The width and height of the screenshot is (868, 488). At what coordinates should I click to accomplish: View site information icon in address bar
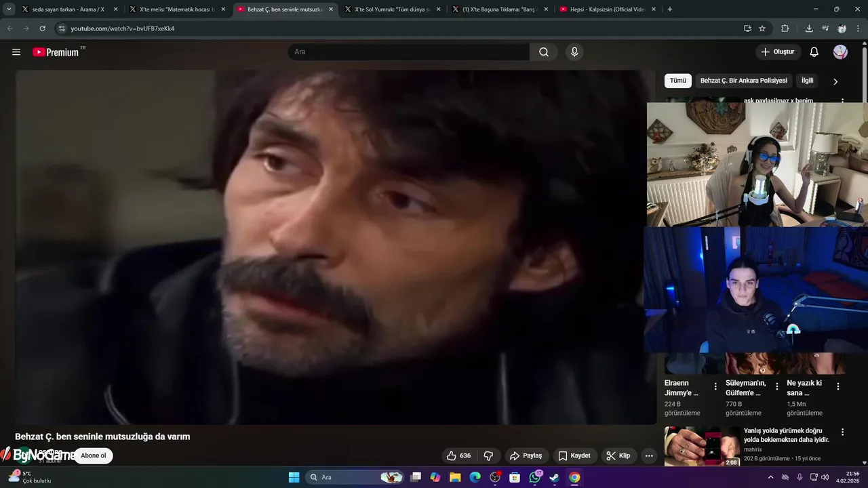(62, 28)
